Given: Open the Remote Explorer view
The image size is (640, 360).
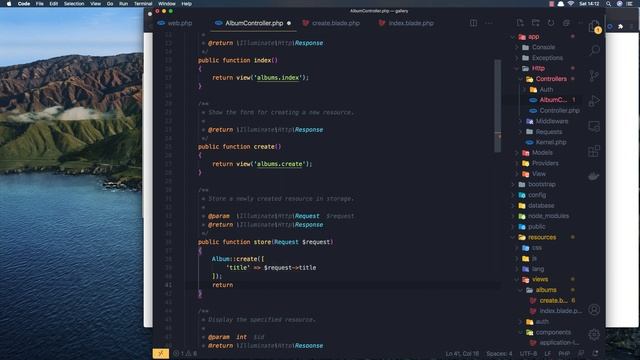Looking at the screenshot, I should (594, 126).
